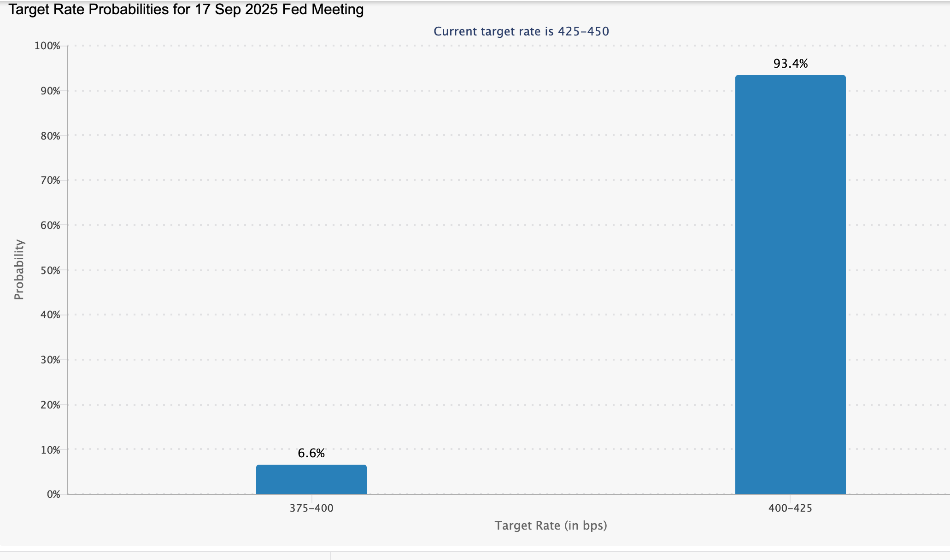
Task: Click the 100% y-axis label
Action: pos(47,46)
